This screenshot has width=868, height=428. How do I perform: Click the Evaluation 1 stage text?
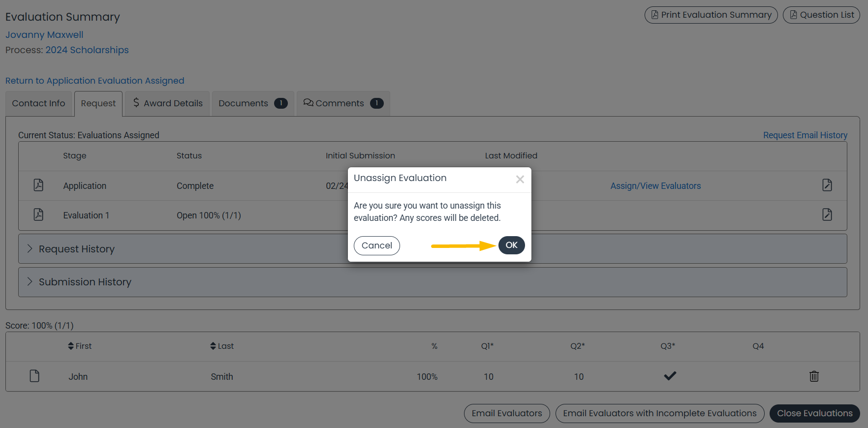coord(86,215)
